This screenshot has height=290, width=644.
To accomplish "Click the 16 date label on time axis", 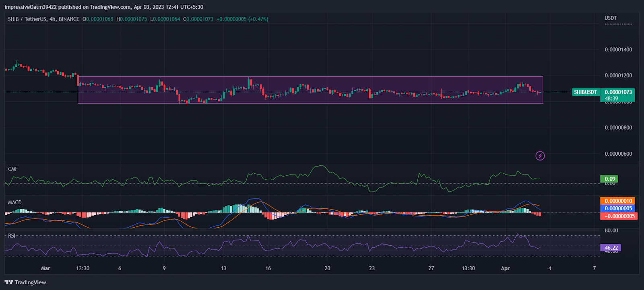I will (268, 268).
